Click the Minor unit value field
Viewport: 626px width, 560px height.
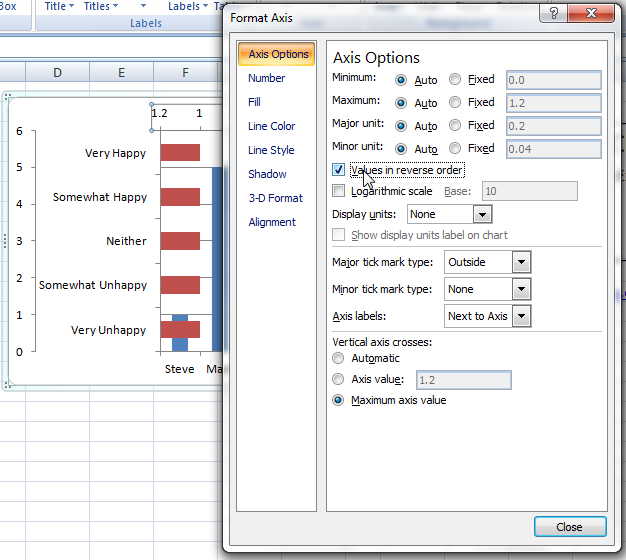(553, 149)
